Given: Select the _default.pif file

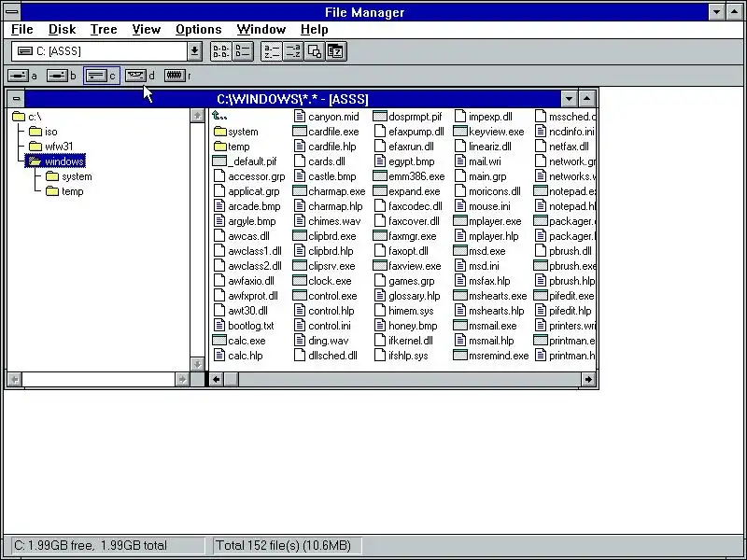Looking at the screenshot, I should click(x=245, y=161).
